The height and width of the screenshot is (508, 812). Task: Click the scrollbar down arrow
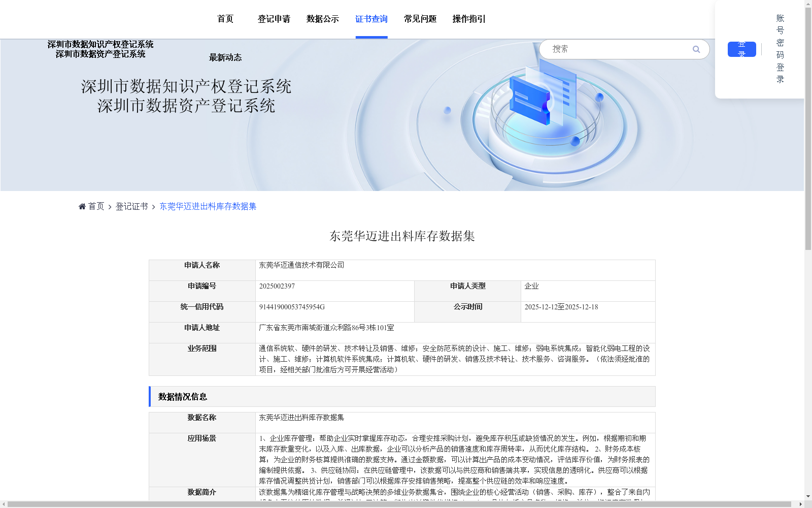point(808,496)
